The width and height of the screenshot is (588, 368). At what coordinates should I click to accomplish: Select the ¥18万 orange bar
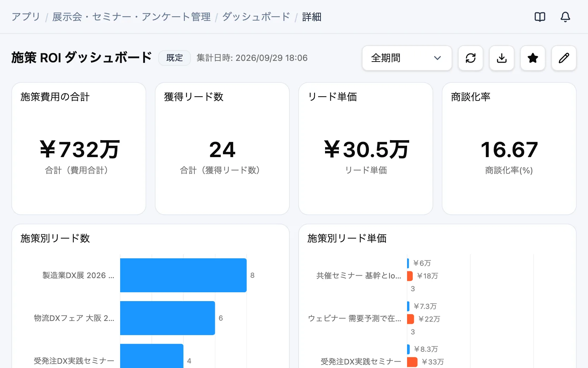coord(410,276)
